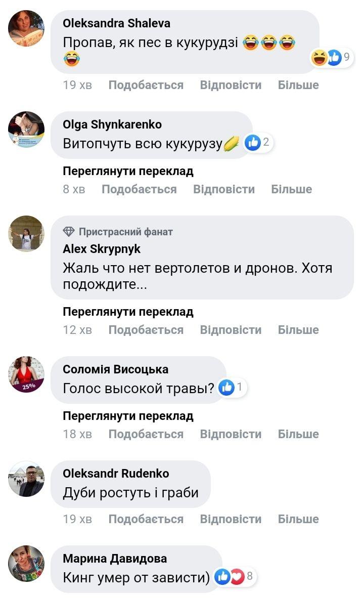The width and height of the screenshot is (364, 598).
Task: Click the diamond top fan badge icon
Action: pos(69,232)
